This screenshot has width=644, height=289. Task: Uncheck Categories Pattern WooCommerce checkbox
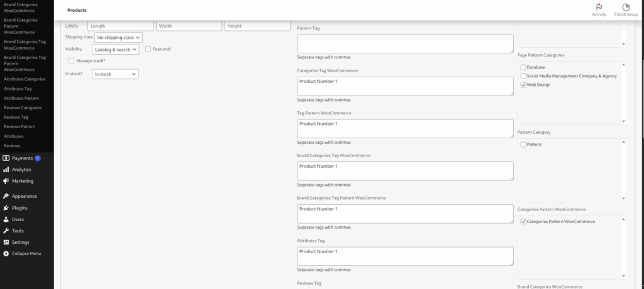[x=523, y=222]
